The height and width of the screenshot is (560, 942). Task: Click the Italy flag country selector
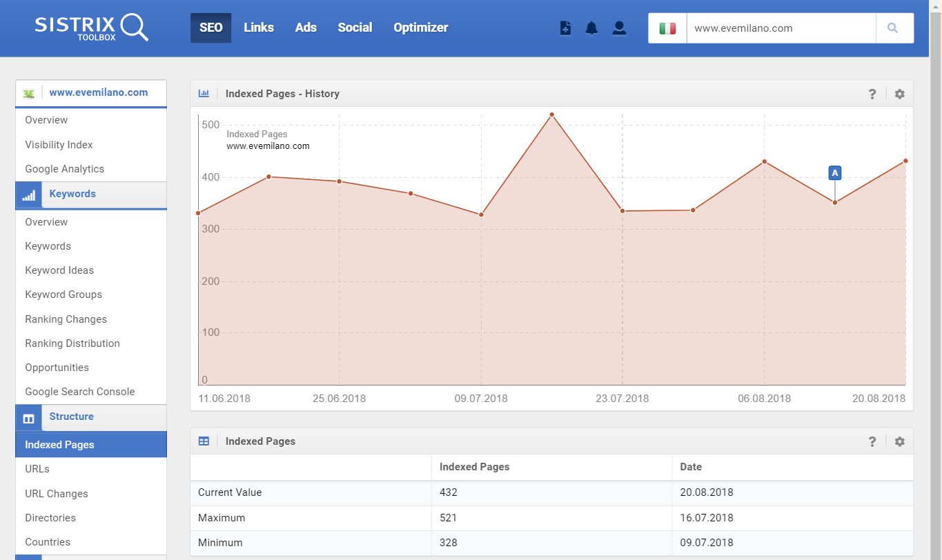tap(667, 28)
